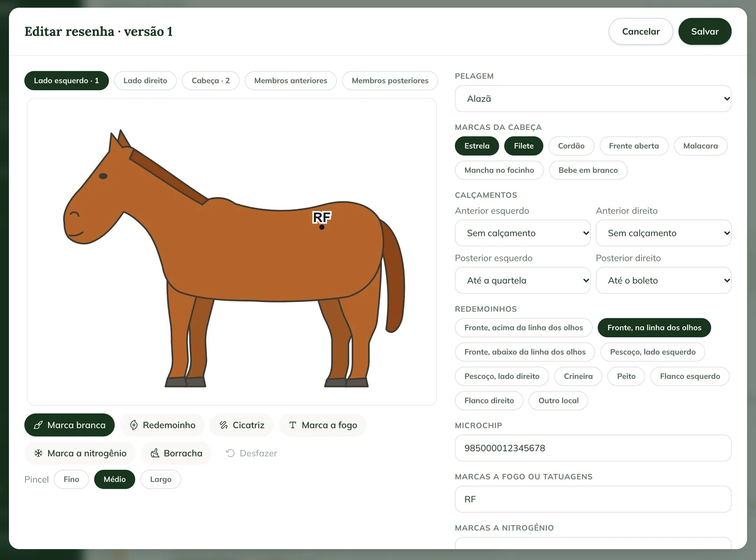The width and height of the screenshot is (756, 560).
Task: Set brush size to Largo
Action: pos(161,479)
